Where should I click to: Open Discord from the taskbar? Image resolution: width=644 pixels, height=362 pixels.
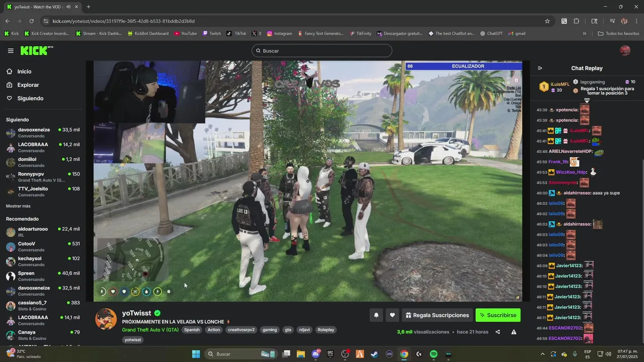[x=316, y=354]
